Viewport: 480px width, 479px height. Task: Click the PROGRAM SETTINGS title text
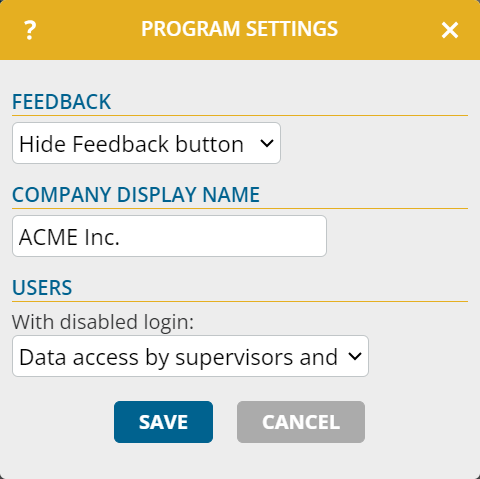click(x=239, y=29)
